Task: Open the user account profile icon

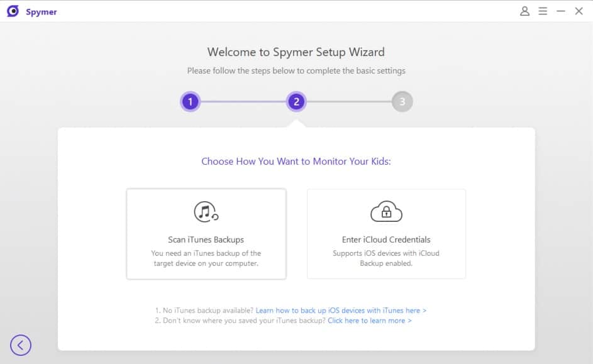Action: [x=524, y=11]
